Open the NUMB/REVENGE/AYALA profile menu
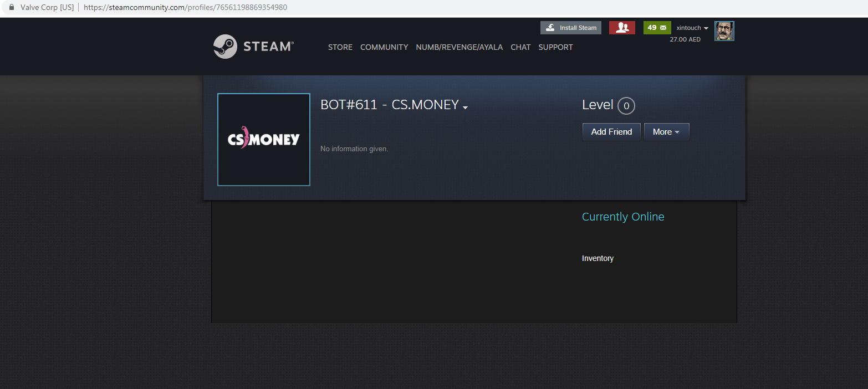This screenshot has height=389, width=868. [x=459, y=47]
